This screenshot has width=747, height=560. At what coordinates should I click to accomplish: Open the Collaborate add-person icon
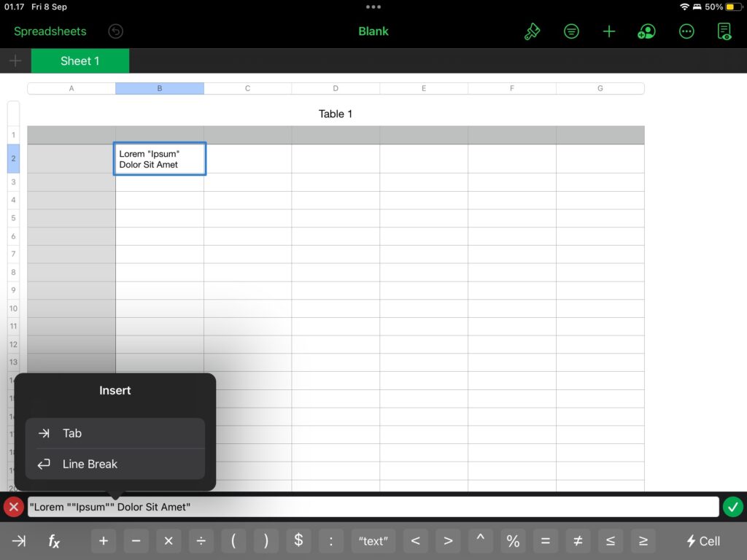point(646,31)
